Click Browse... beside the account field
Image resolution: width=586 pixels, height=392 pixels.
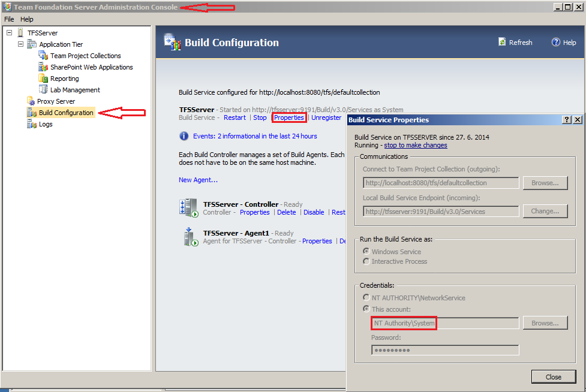pyautogui.click(x=545, y=323)
